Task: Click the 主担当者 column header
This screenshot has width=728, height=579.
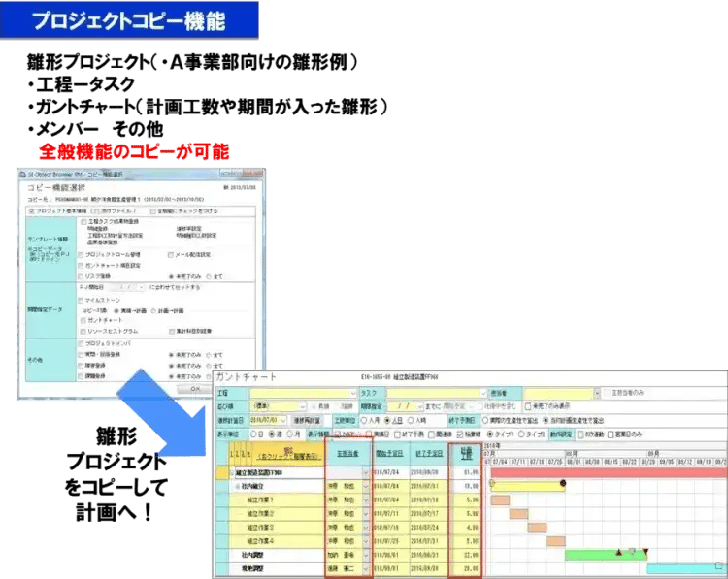Action: click(x=348, y=454)
